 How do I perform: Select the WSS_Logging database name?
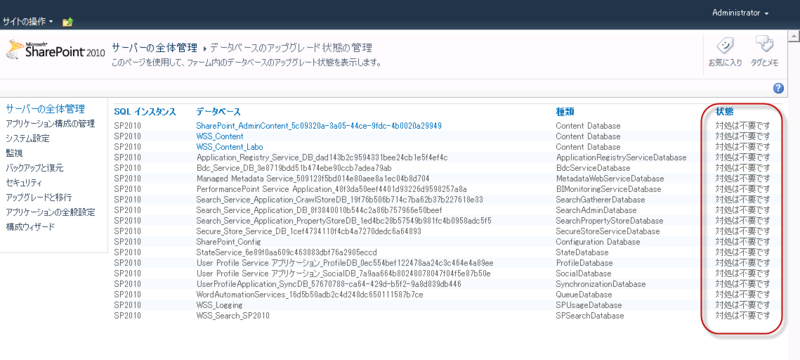[x=219, y=305]
